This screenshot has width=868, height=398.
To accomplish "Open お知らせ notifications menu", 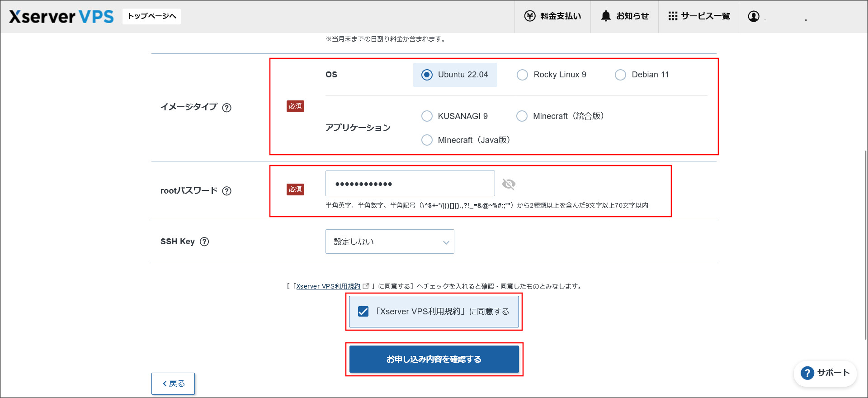I will (624, 16).
